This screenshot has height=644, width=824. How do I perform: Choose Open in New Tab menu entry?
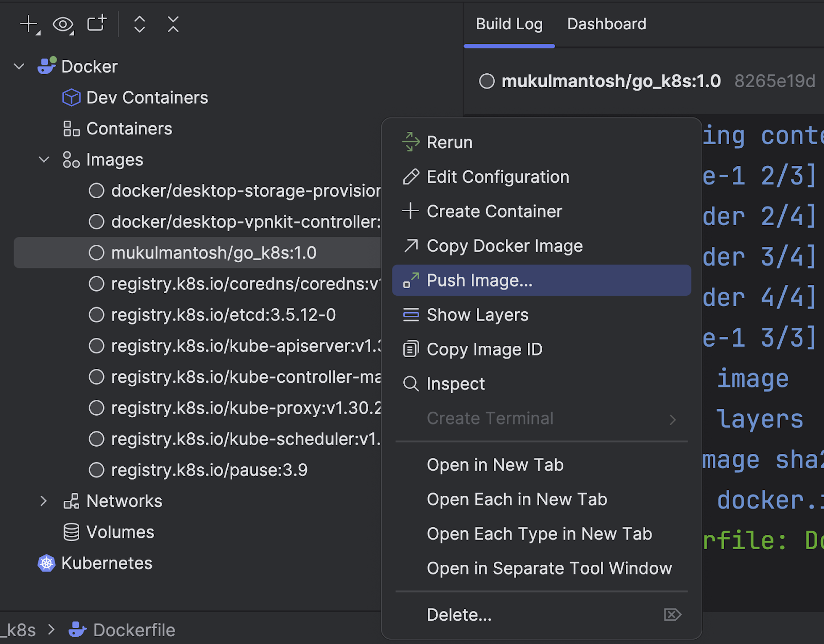(x=542, y=465)
